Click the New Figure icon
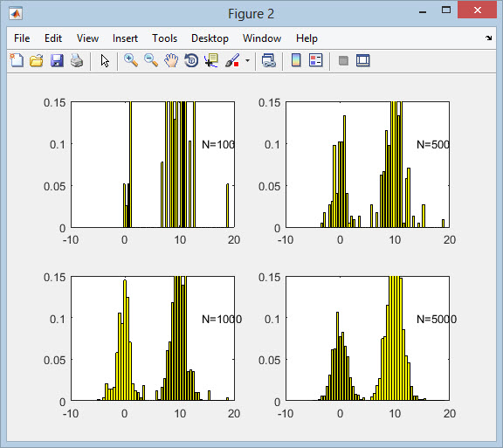503x448 pixels. (x=17, y=60)
